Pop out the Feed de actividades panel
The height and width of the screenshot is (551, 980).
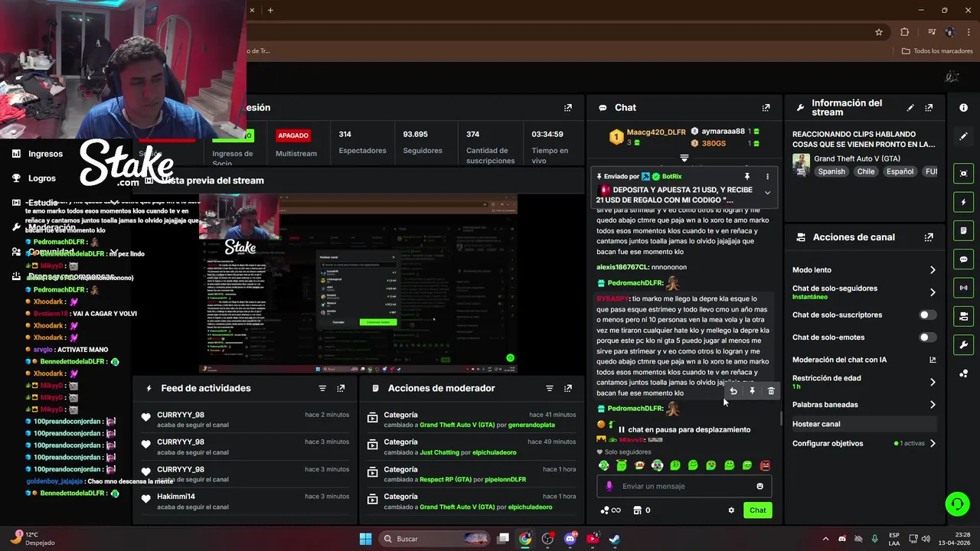click(x=341, y=389)
